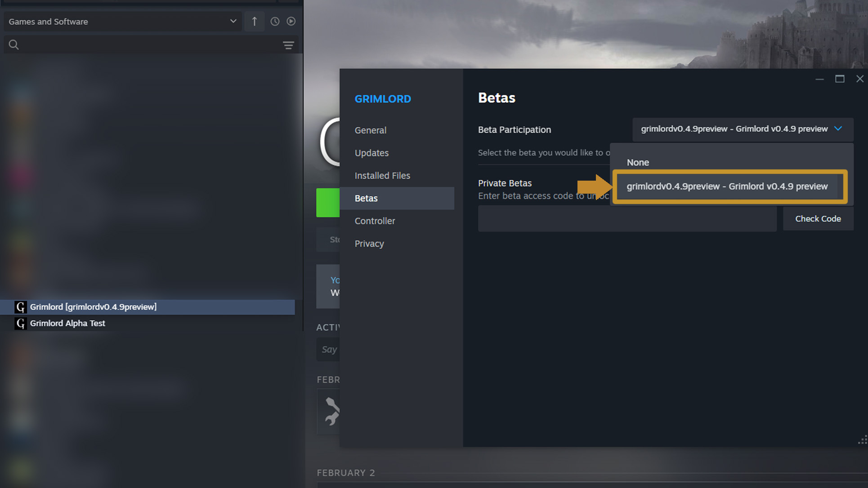Open the Games and Software filter dropdown
The width and height of the screenshot is (868, 488).
pos(122,22)
